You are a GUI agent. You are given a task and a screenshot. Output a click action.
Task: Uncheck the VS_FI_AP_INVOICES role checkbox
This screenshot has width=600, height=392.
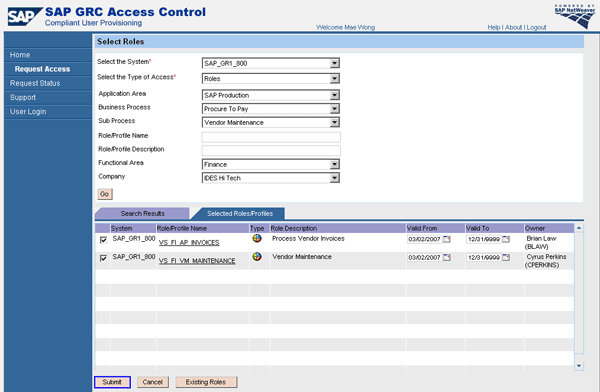[x=103, y=240]
